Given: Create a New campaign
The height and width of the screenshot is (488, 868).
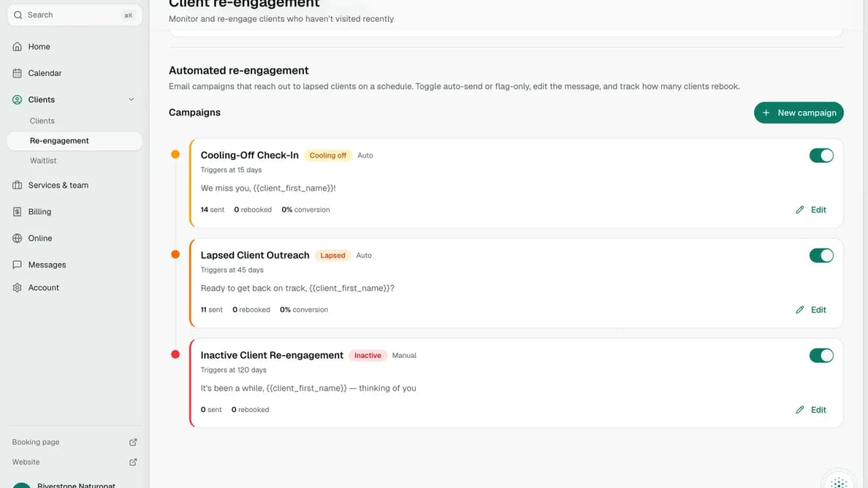Looking at the screenshot, I should pyautogui.click(x=799, y=113).
